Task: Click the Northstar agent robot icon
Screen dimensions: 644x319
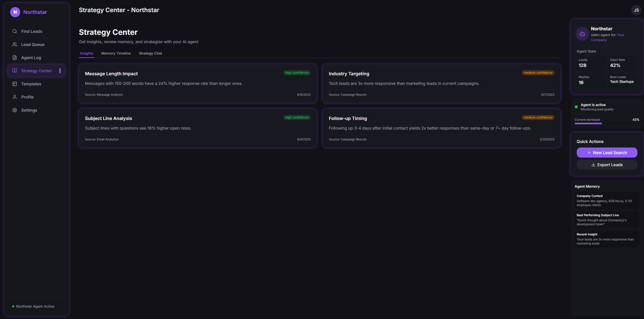Action: (582, 34)
